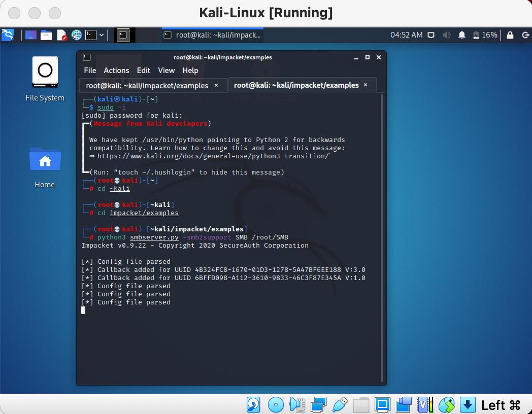
Task: Click the terminal vertical scrollbar
Action: pos(382,237)
